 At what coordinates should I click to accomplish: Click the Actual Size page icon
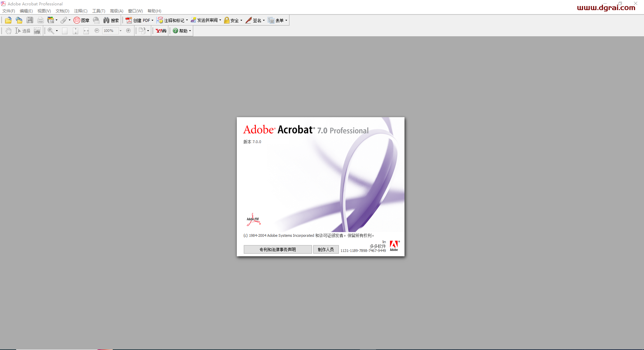(65, 31)
